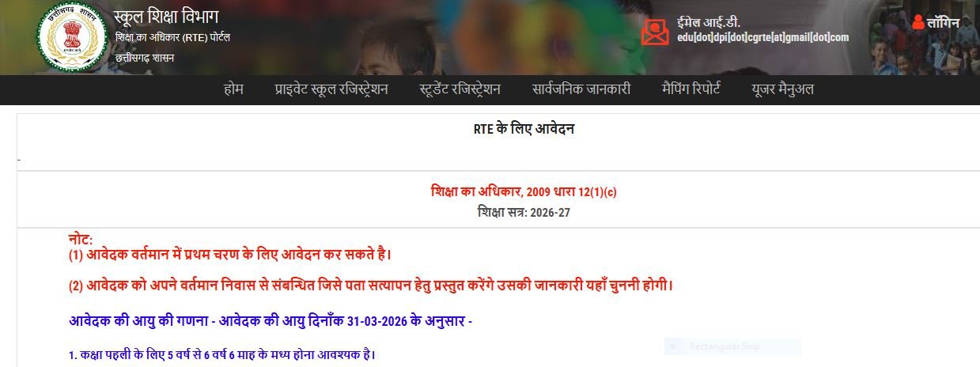Viewport: 980px width, 367px height.
Task: Click the RTE के लिए आवेदन heading
Action: pos(524,129)
